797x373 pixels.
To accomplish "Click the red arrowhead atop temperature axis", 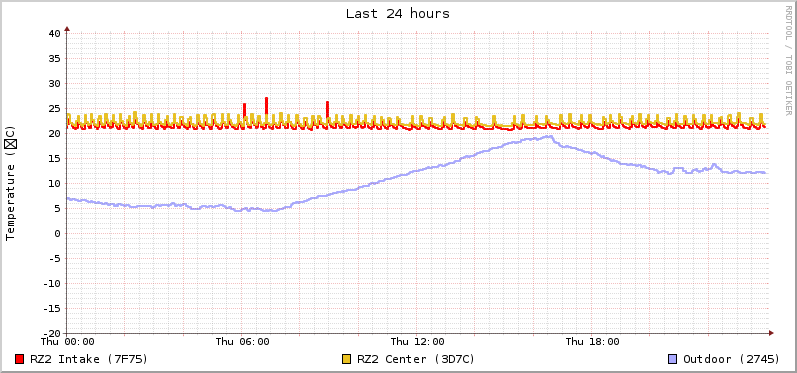I will [67, 29].
